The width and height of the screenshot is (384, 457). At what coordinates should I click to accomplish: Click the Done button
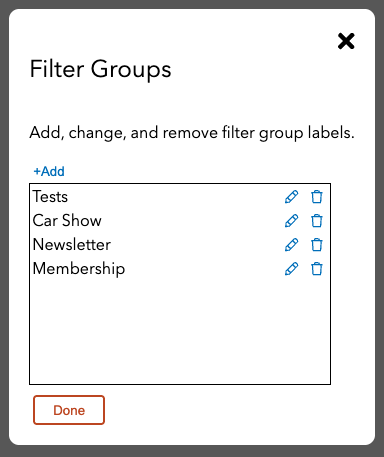(x=69, y=410)
